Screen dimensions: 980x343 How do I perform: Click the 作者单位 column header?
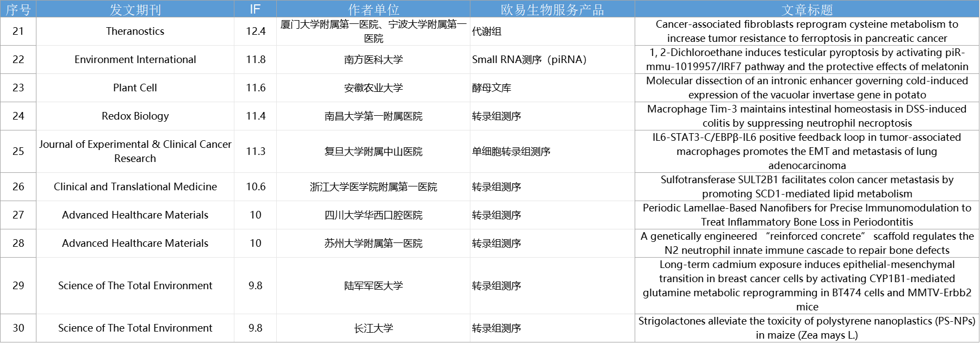click(x=373, y=9)
